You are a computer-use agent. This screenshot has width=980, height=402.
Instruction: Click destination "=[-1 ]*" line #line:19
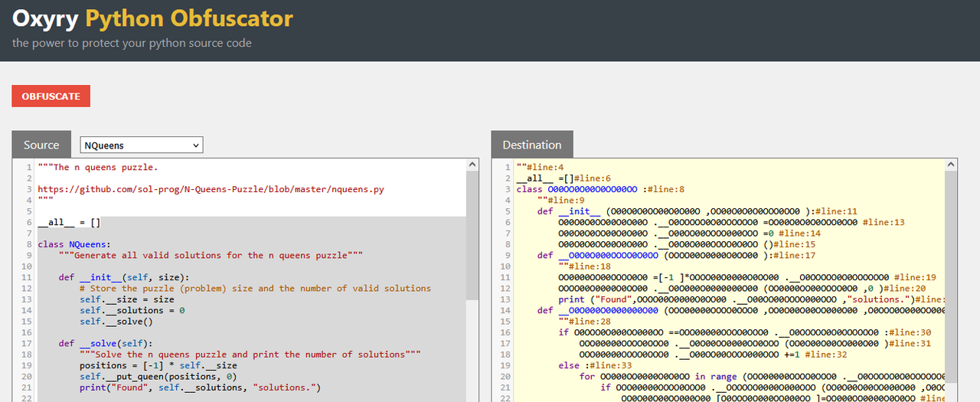(747, 277)
